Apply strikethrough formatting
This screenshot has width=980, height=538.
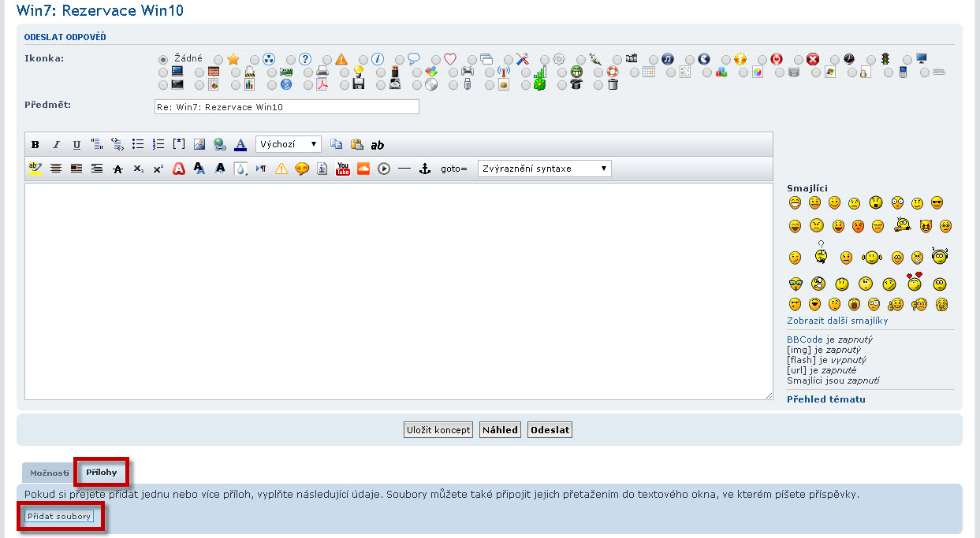click(x=117, y=169)
